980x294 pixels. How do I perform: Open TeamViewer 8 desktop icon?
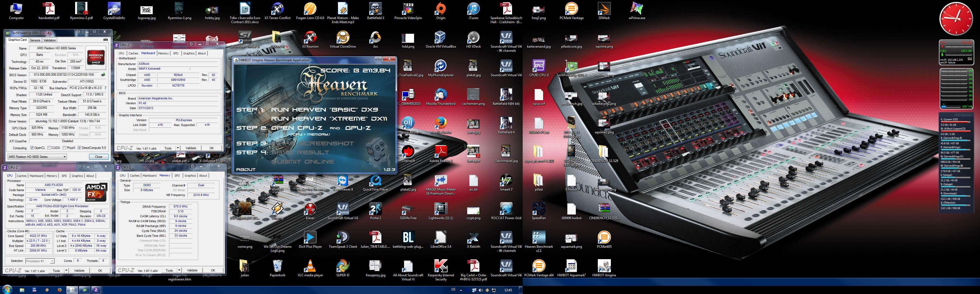pyautogui.click(x=343, y=182)
